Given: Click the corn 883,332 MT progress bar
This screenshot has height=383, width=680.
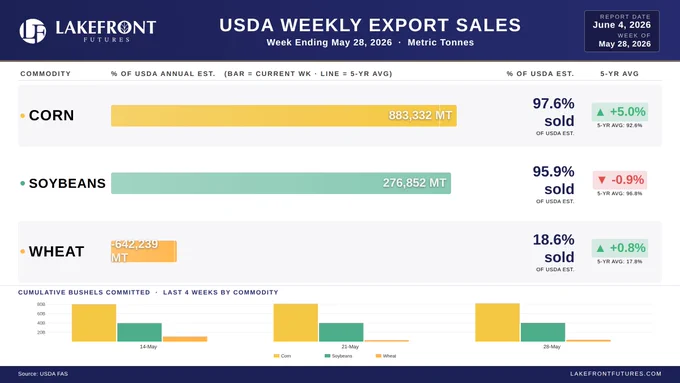Looking at the screenshot, I should pos(284,116).
